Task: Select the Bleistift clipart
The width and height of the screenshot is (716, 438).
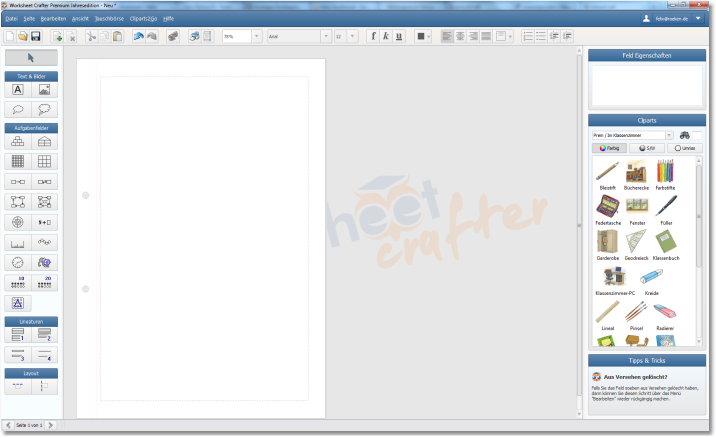Action: pos(607,175)
